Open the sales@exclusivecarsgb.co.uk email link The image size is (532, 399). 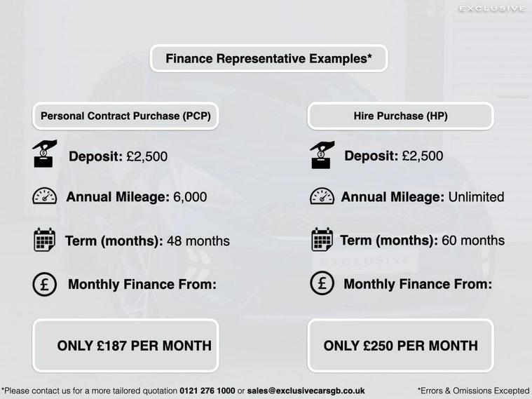pyautogui.click(x=306, y=391)
